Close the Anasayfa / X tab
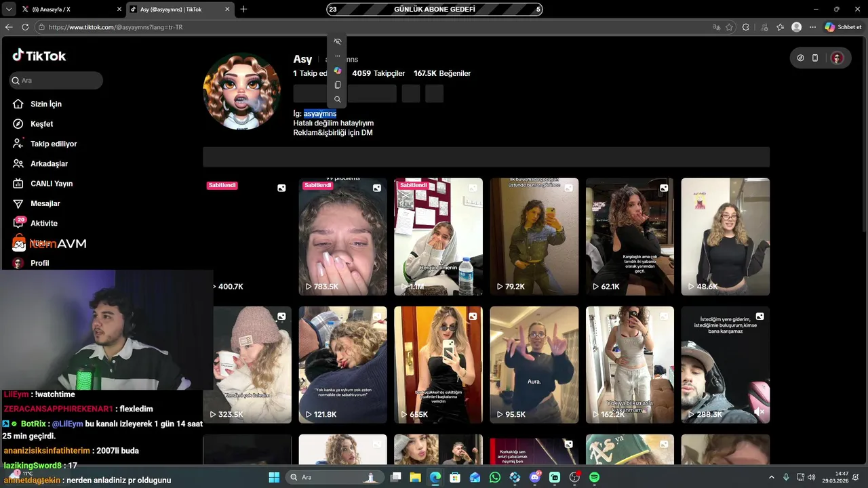 click(119, 9)
